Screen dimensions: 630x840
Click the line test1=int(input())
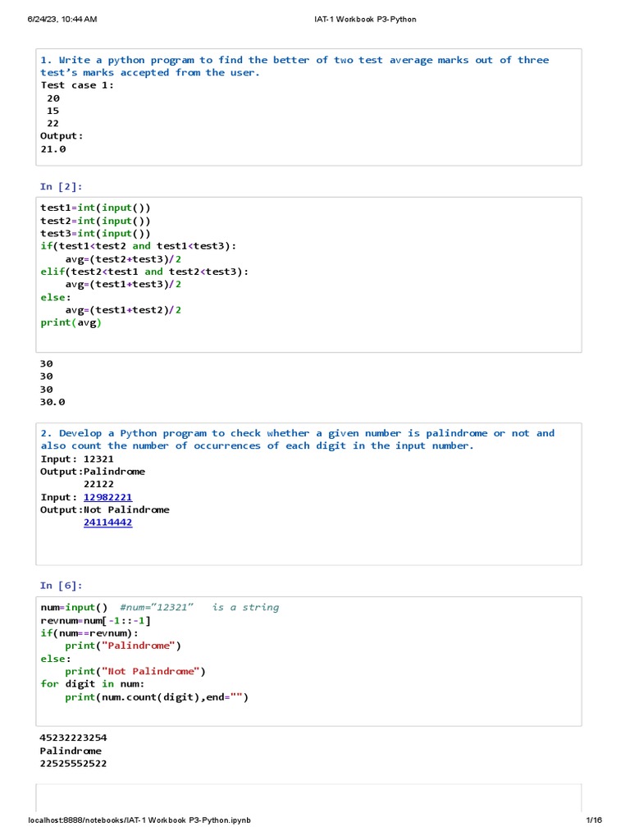click(95, 208)
